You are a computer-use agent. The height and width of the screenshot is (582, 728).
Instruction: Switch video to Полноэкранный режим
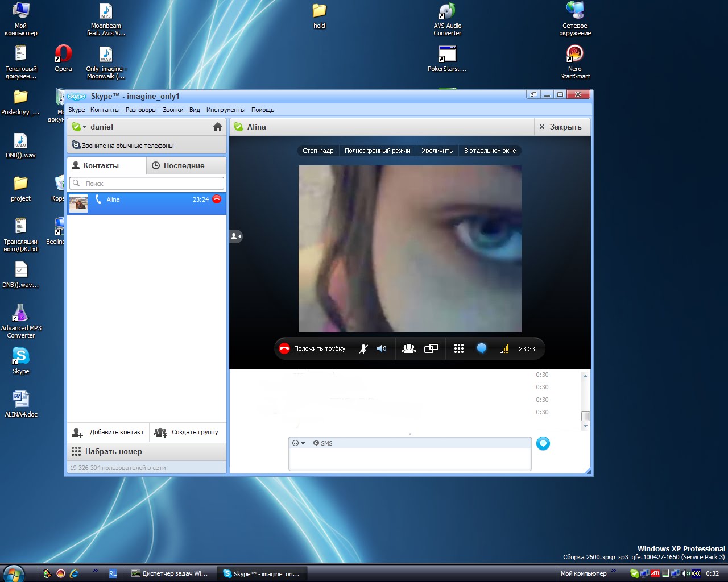point(377,151)
